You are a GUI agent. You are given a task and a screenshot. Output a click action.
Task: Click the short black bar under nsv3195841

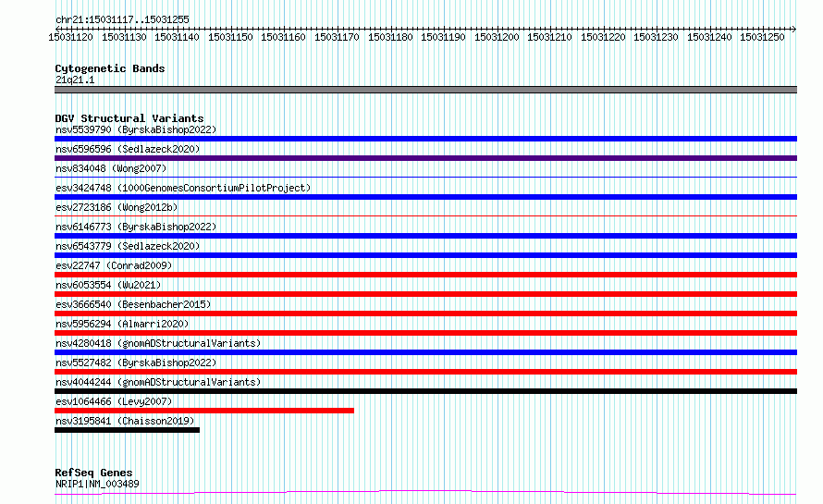[127, 430]
